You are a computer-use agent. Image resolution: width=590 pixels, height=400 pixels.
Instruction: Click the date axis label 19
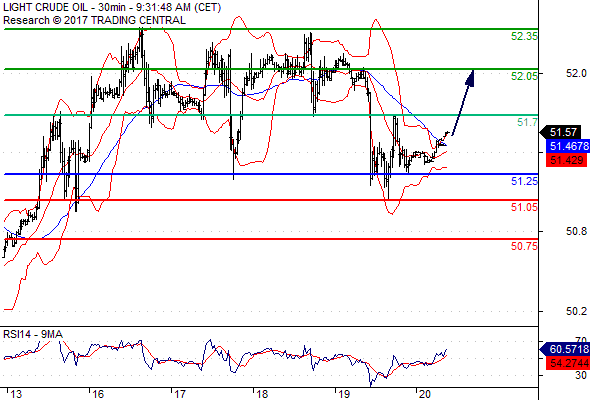[x=344, y=394]
